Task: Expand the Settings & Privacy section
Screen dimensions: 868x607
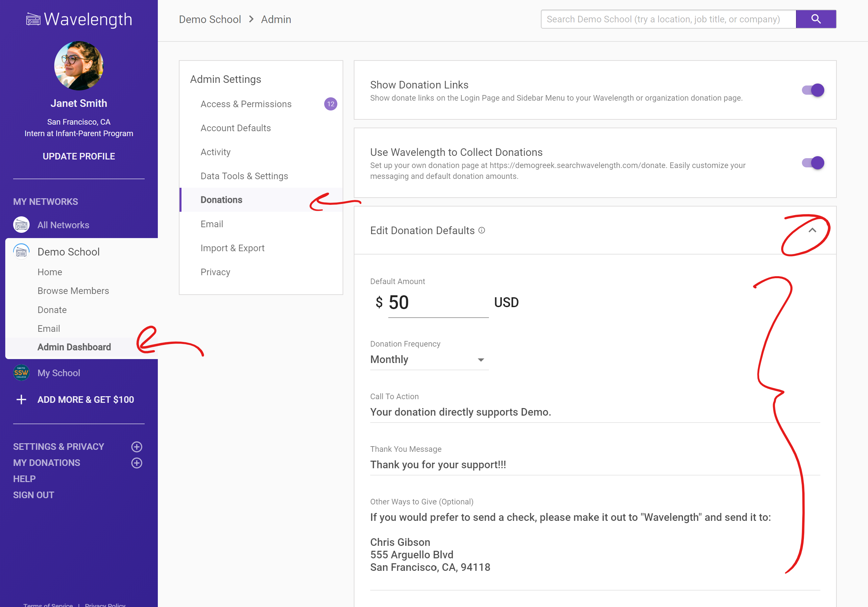Action: (136, 447)
